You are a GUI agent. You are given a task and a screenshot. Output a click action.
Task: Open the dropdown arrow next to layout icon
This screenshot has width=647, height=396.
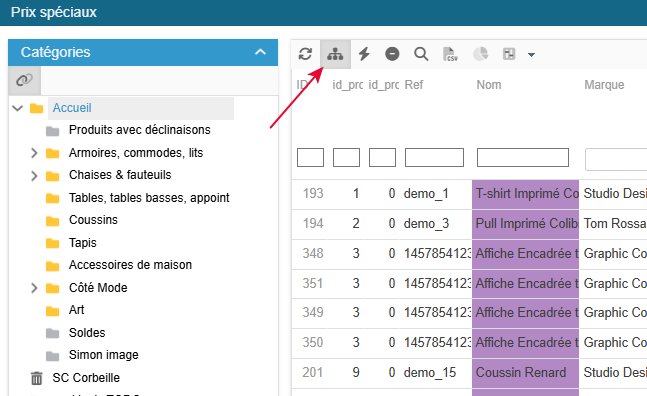pos(531,54)
